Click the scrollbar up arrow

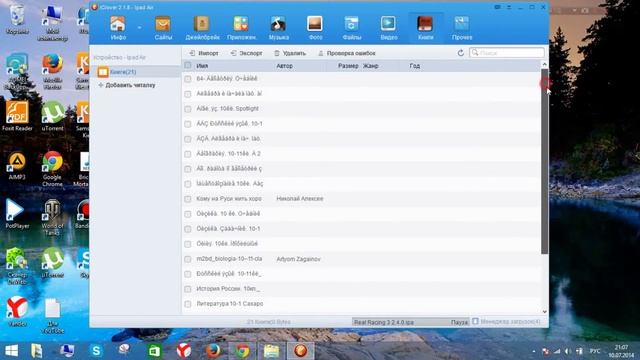(544, 64)
